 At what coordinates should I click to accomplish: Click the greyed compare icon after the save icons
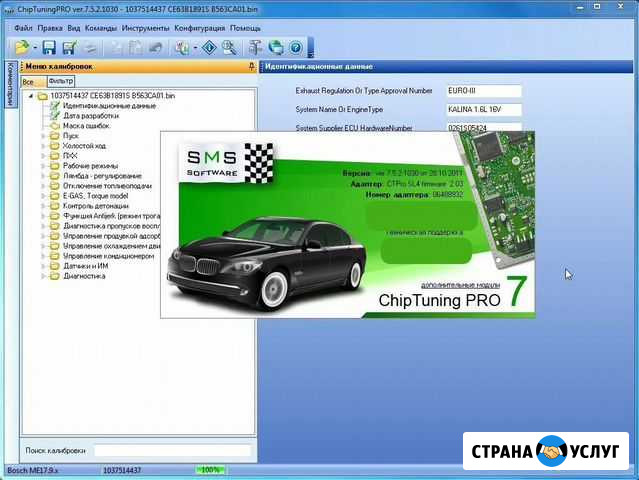90,48
